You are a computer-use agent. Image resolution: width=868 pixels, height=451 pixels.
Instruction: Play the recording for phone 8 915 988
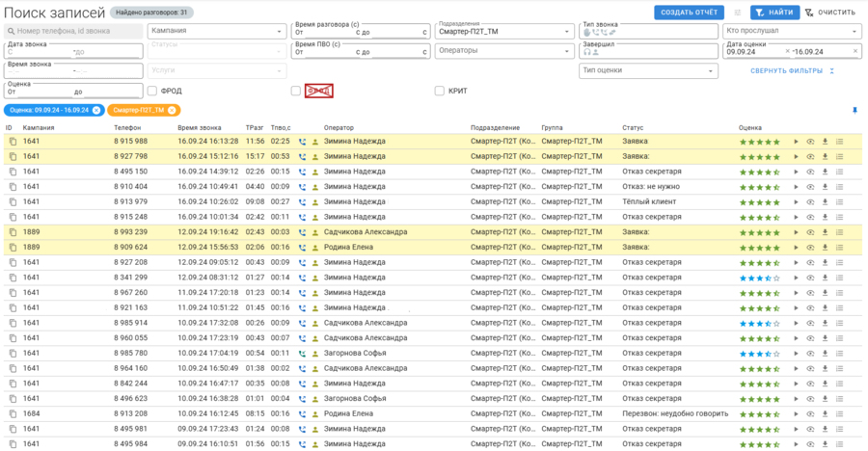796,142
